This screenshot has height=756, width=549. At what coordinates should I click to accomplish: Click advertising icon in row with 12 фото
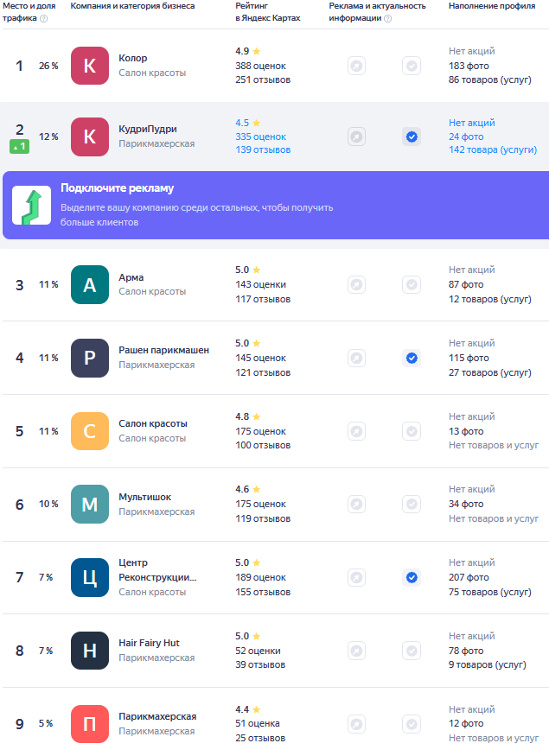[x=356, y=724]
